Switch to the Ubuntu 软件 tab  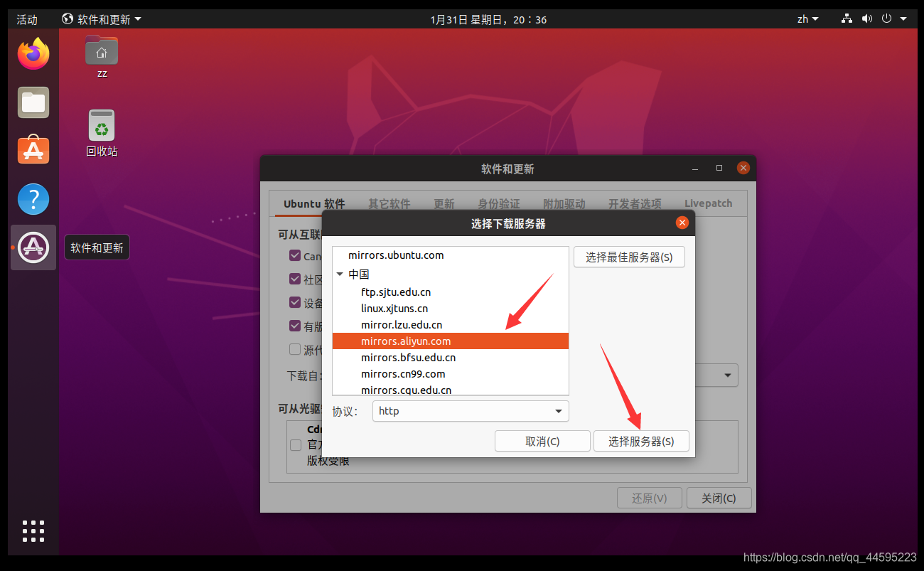click(314, 203)
